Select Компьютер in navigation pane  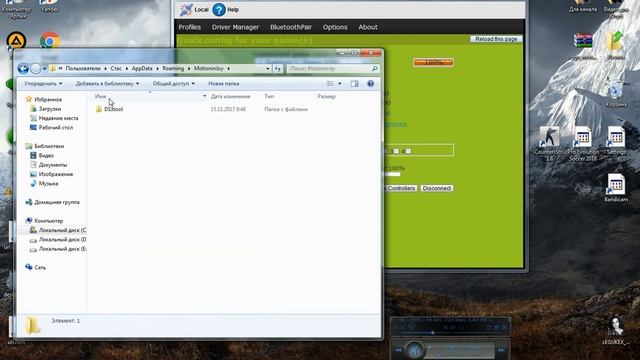point(44,221)
